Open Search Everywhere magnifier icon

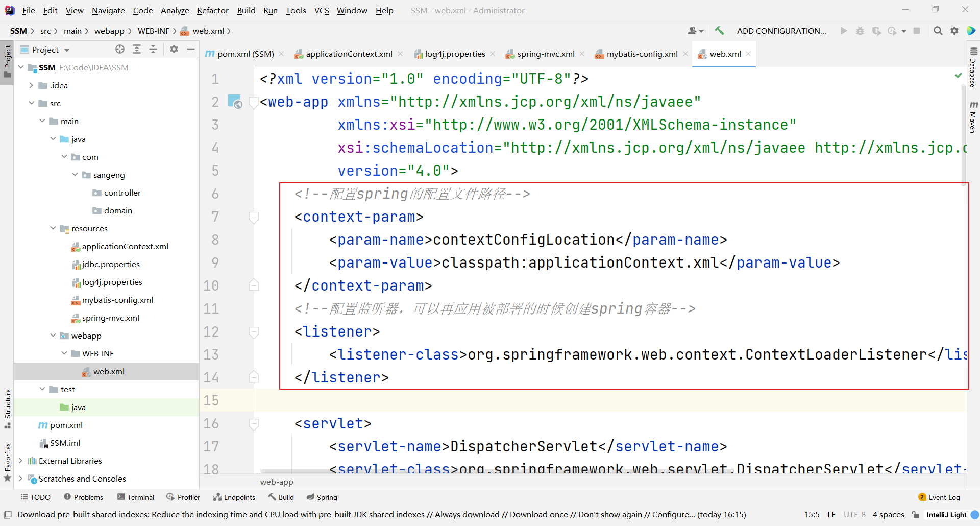click(x=938, y=31)
